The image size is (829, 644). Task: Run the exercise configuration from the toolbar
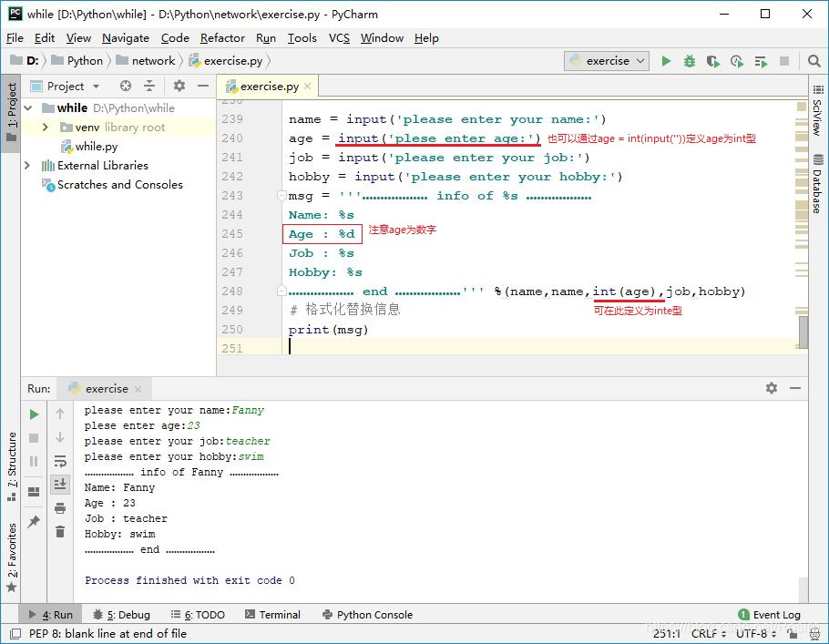tap(666, 61)
